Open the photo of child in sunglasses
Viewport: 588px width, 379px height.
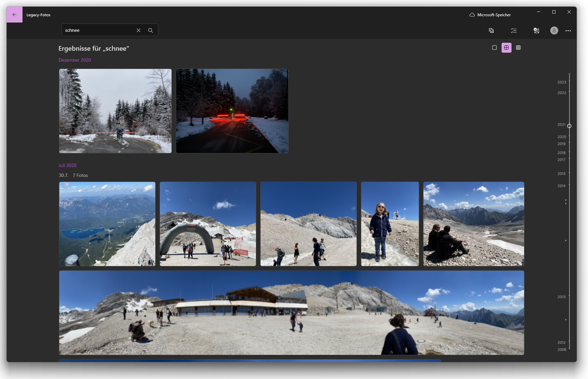[390, 224]
